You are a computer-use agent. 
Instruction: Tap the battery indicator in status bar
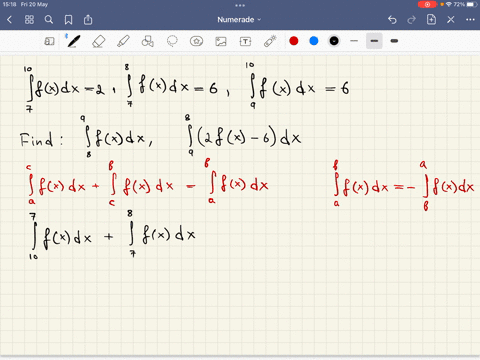click(472, 4)
